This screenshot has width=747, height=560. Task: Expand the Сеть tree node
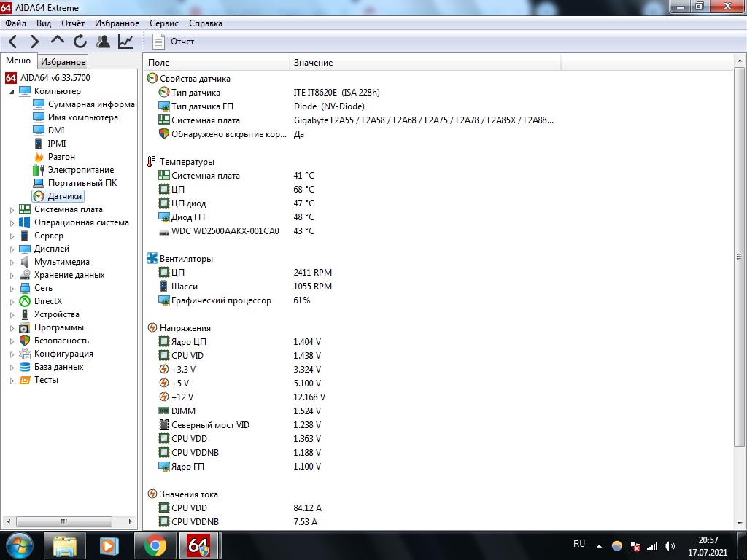(x=12, y=289)
